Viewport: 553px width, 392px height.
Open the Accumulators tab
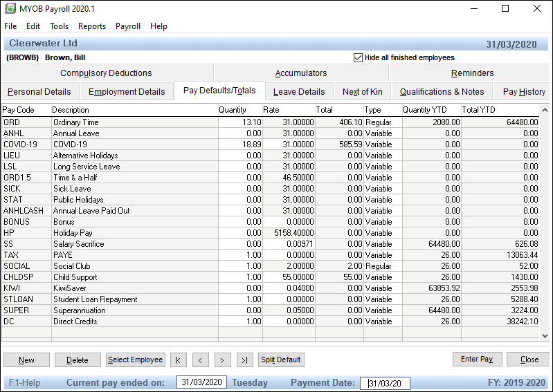[x=301, y=73]
